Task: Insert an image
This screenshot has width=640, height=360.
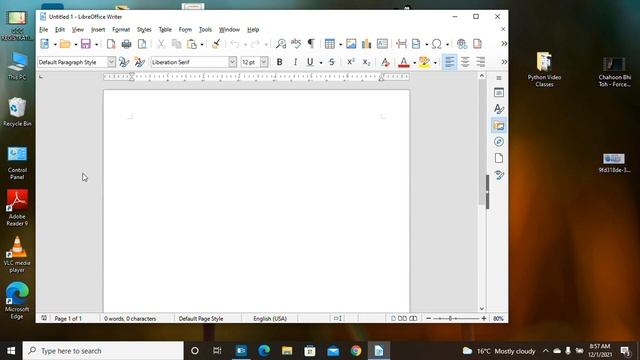Action: (351, 44)
